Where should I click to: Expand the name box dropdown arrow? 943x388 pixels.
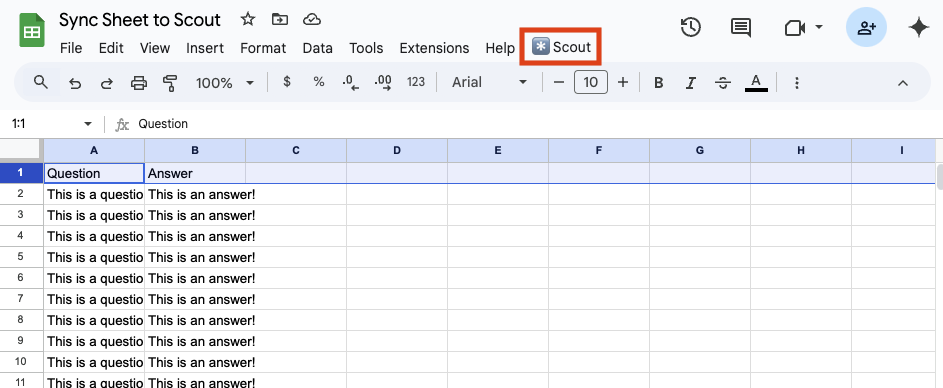88,124
